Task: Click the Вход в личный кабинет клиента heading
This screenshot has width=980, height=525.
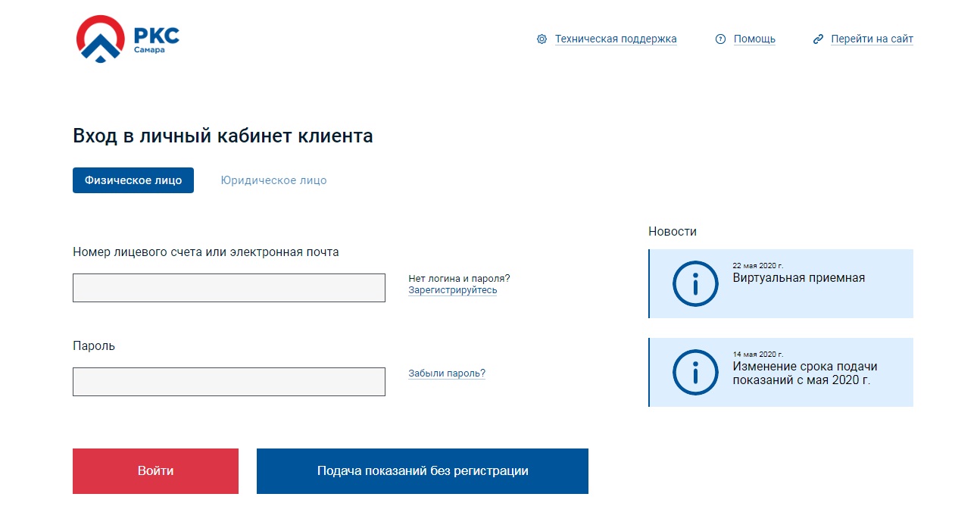Action: pyautogui.click(x=223, y=136)
